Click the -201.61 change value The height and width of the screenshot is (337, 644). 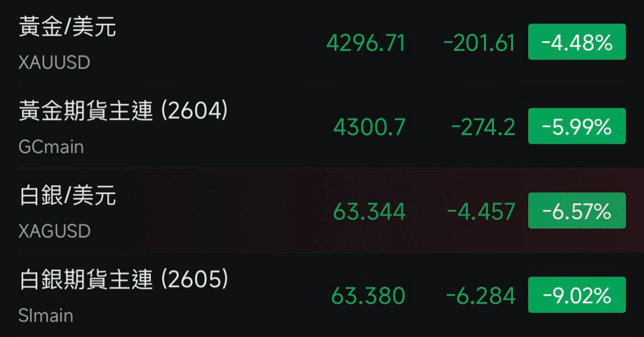(479, 43)
